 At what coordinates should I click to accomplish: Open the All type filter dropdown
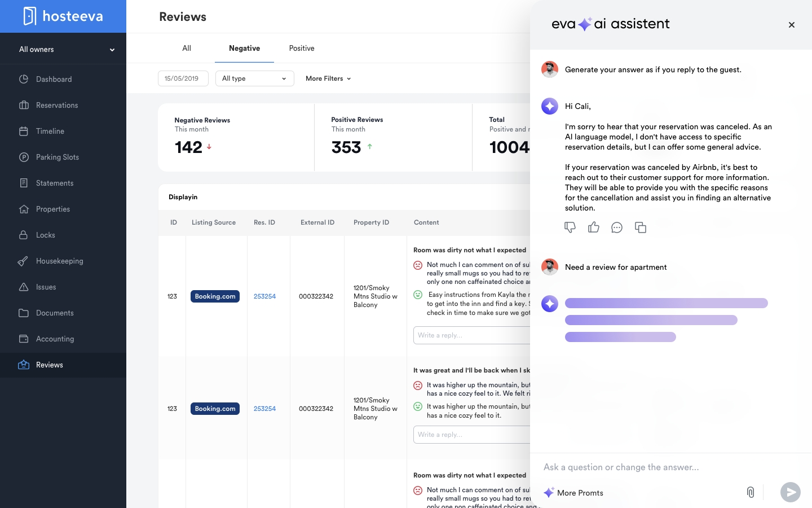(x=254, y=78)
